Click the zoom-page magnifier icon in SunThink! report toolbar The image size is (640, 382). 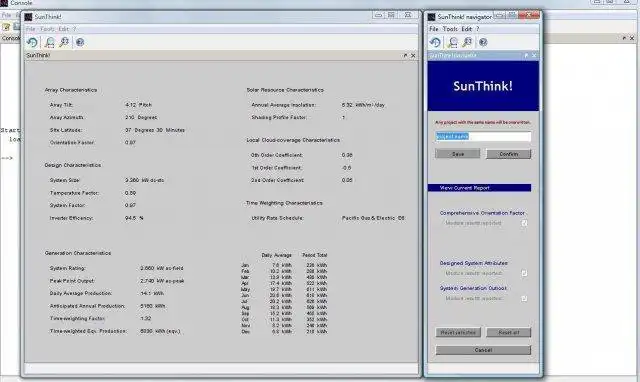pyautogui.click(x=49, y=42)
